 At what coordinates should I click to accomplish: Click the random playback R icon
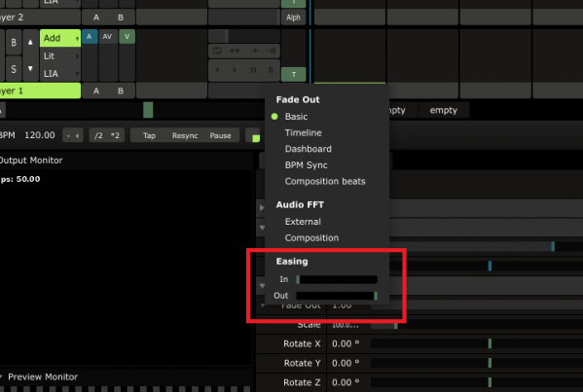(x=271, y=70)
